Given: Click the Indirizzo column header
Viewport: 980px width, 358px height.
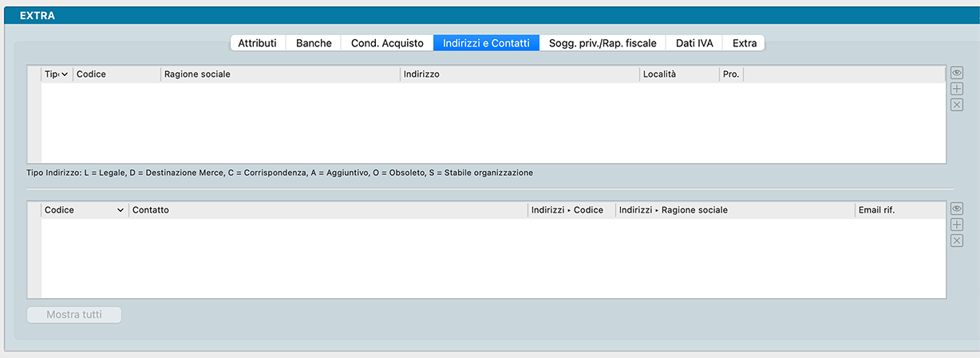Looking at the screenshot, I should [519, 74].
